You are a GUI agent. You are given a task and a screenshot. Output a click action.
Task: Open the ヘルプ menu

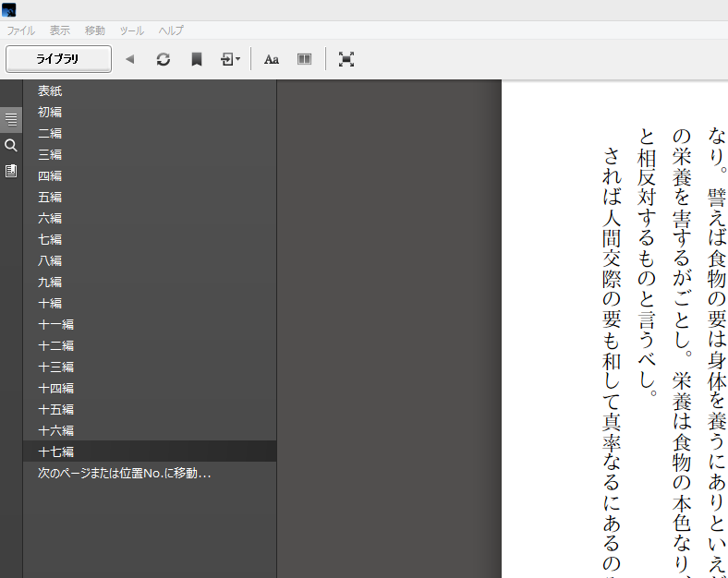[x=171, y=30]
